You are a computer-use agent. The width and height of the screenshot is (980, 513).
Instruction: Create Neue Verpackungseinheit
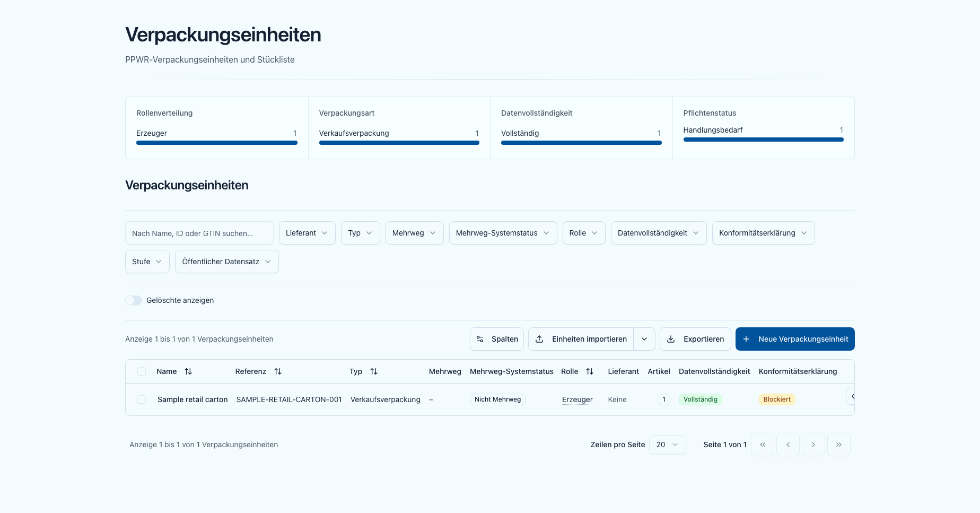795,339
